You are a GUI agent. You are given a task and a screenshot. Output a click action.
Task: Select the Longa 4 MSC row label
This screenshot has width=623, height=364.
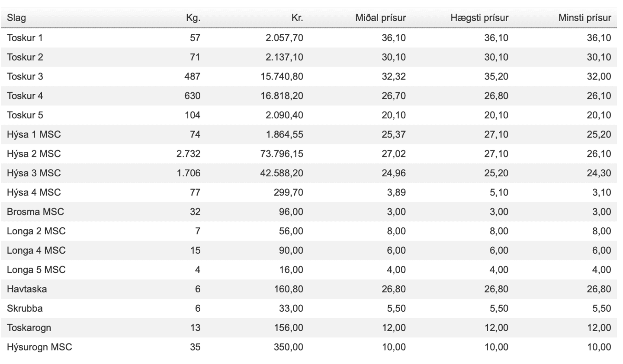[x=36, y=250]
